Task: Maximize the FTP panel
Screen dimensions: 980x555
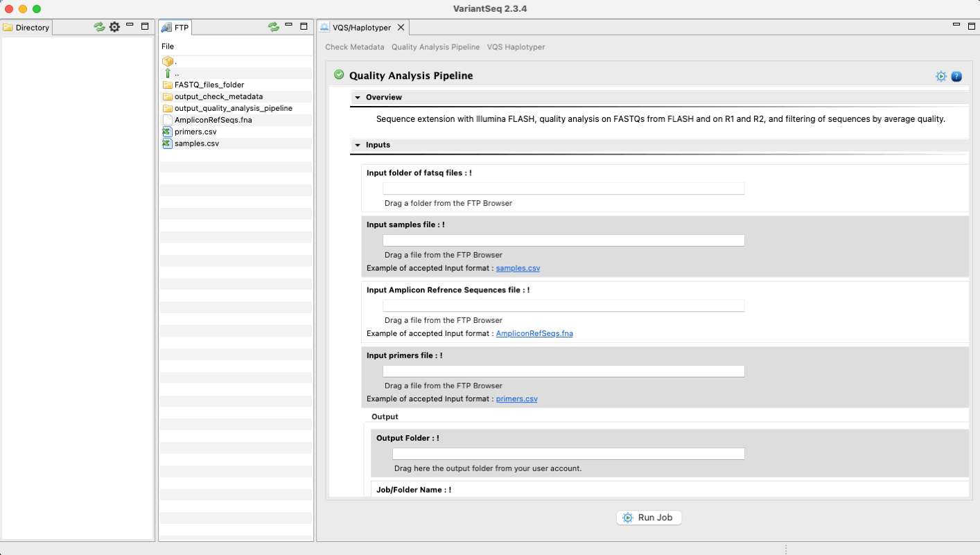Action: click(304, 26)
